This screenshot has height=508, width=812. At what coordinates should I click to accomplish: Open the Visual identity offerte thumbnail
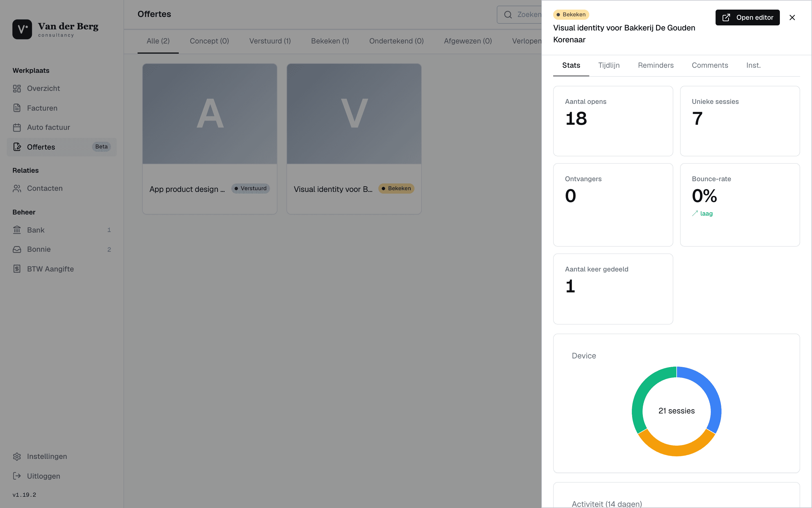pos(354,114)
